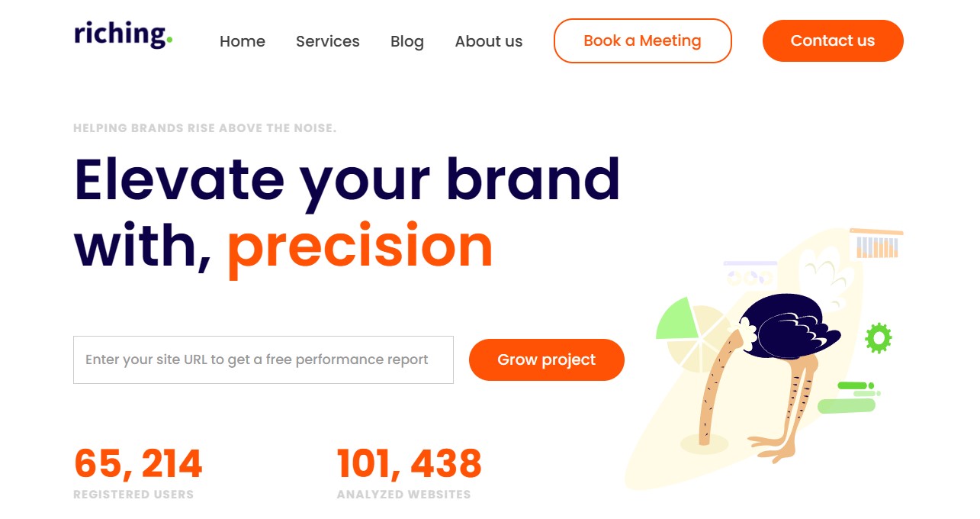This screenshot has width=980, height=519.
Task: Click the bar chart illustration
Action: pyautogui.click(x=877, y=244)
